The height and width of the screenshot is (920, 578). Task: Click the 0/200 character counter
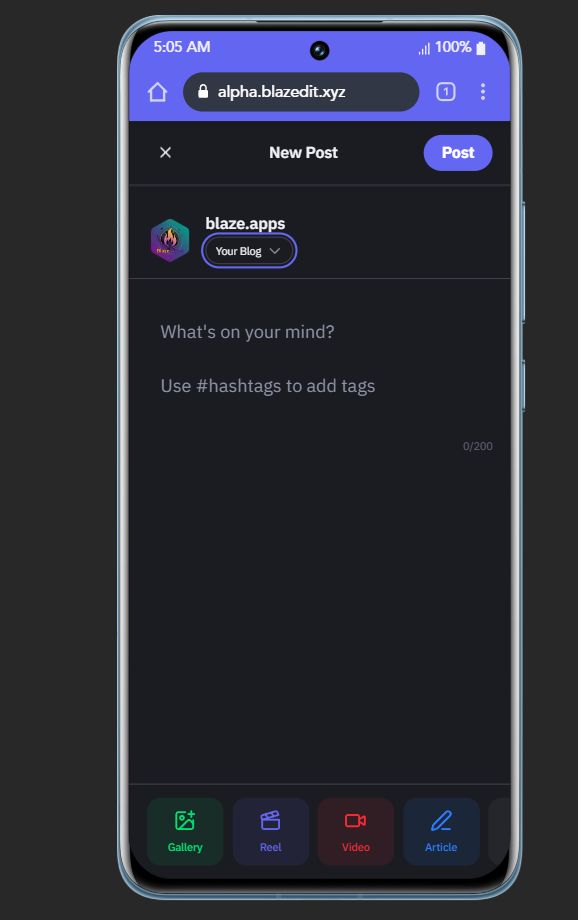[x=478, y=447]
